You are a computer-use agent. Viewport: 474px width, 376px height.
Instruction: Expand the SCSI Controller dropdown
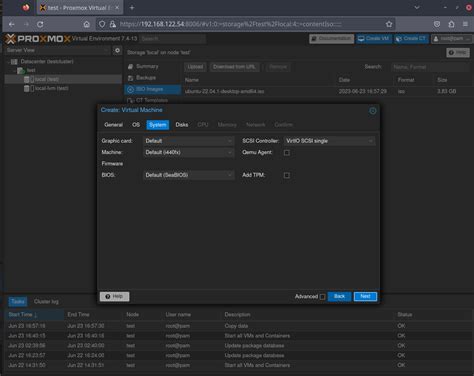[330, 141]
